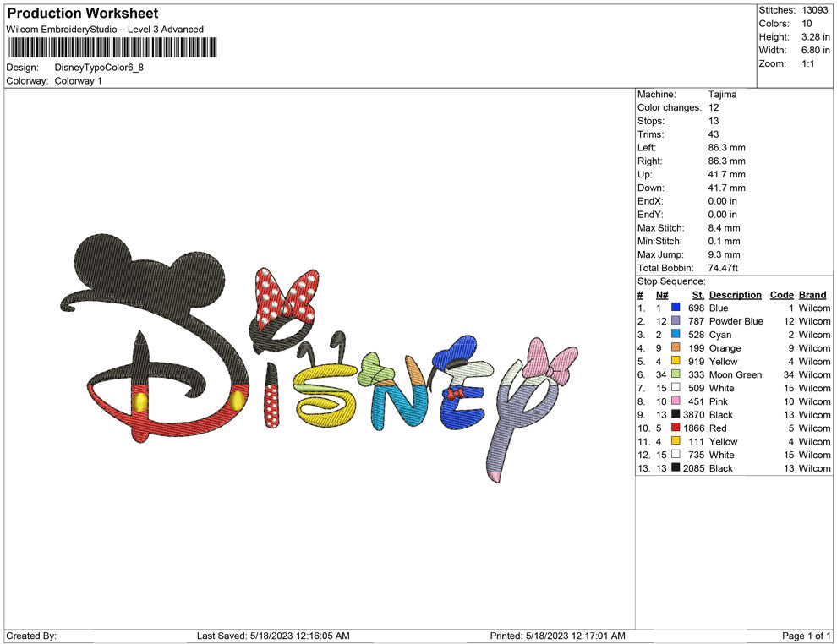The height and width of the screenshot is (644, 837).
Task: Click the Printed timestamp in footer
Action: click(x=557, y=636)
